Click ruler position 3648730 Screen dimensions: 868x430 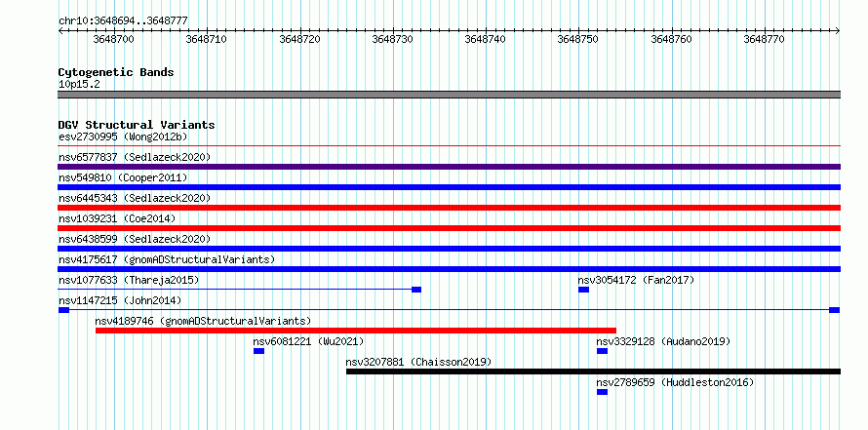[x=392, y=39]
